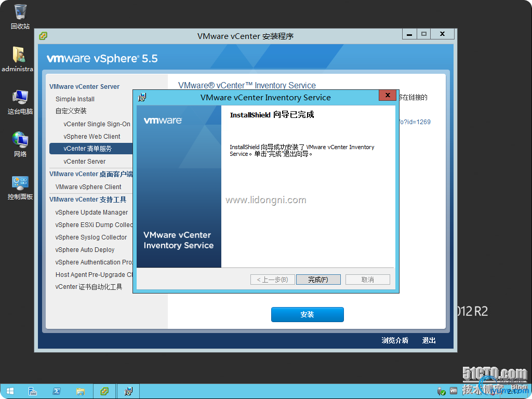Switch to VMware vCenter installer taskbar icon
Viewport: 532px width, 399px height.
(104, 391)
